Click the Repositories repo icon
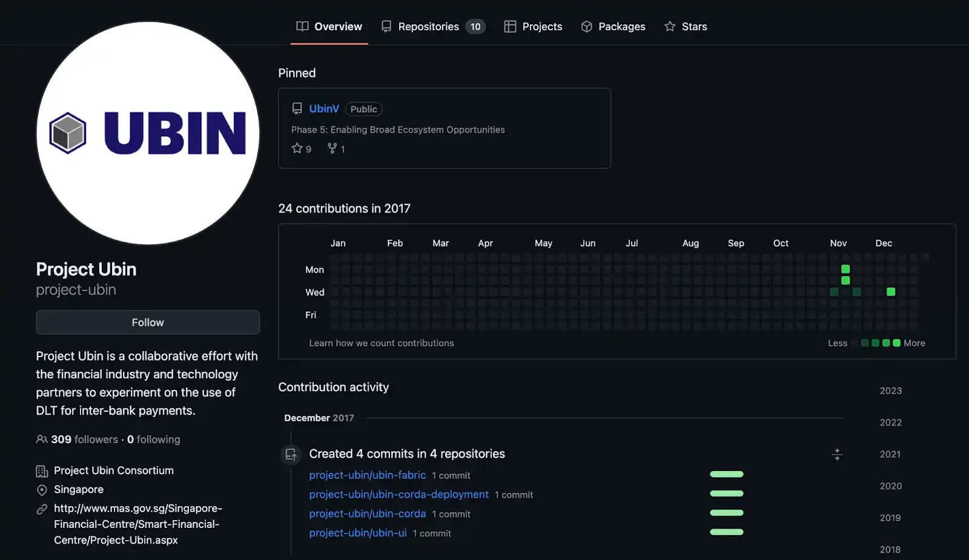Screen dimensions: 969x560 (386, 27)
